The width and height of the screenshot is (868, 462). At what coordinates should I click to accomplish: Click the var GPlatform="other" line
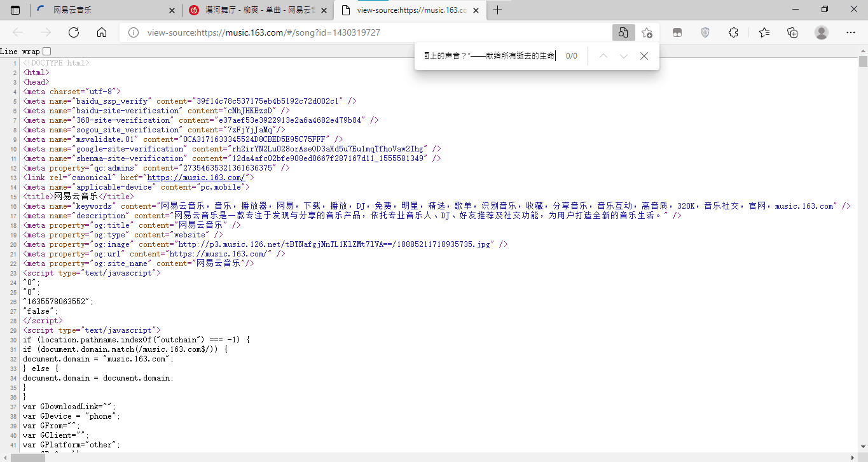pos(71,445)
